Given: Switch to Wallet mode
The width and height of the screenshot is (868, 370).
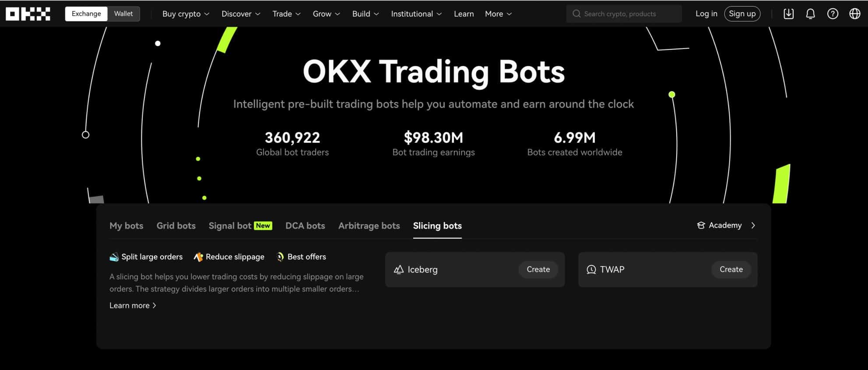Looking at the screenshot, I should click(x=123, y=14).
